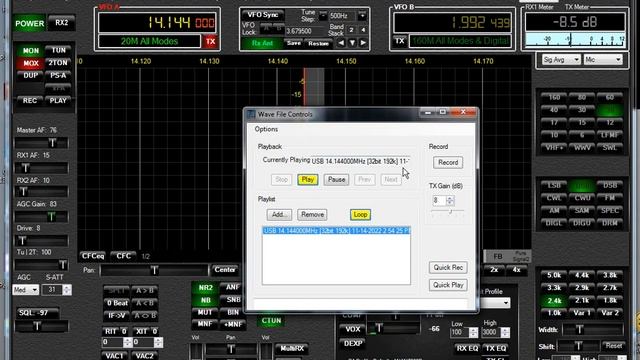Image resolution: width=640 pixels, height=360 pixels.
Task: Click the Play button in Wave File Controls
Action: pyautogui.click(x=307, y=180)
